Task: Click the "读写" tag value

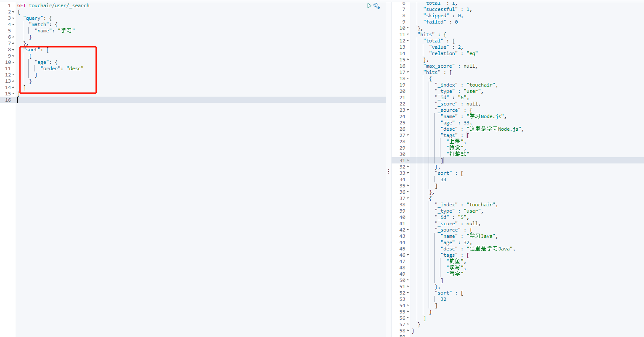Action: coord(455,268)
